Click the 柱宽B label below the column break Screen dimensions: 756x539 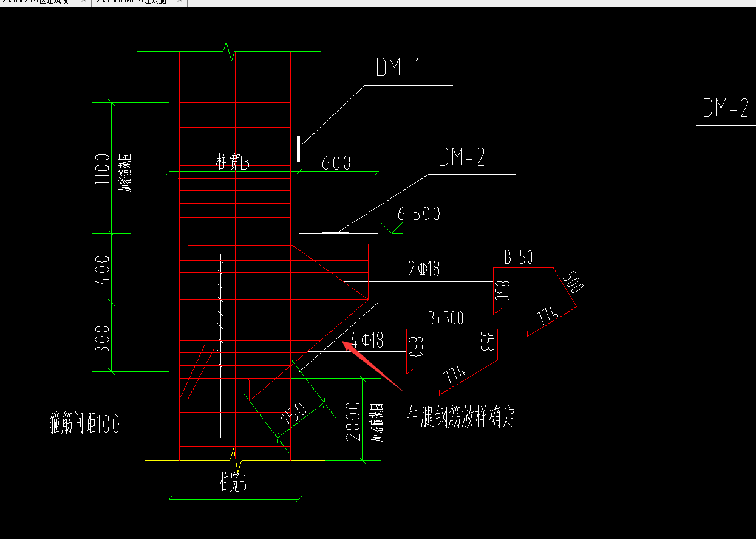tap(233, 483)
